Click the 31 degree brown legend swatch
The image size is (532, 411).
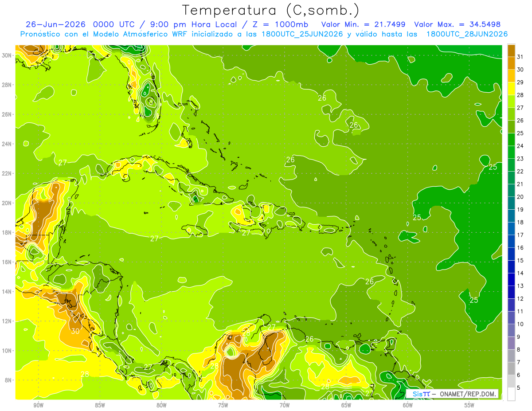pyautogui.click(x=511, y=51)
